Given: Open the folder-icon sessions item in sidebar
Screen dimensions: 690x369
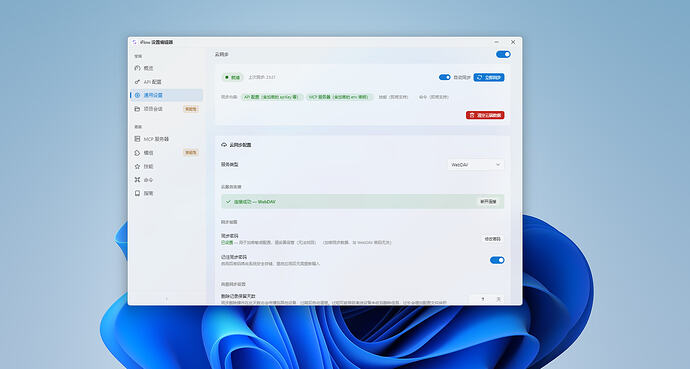Looking at the screenshot, I should pyautogui.click(x=167, y=109).
